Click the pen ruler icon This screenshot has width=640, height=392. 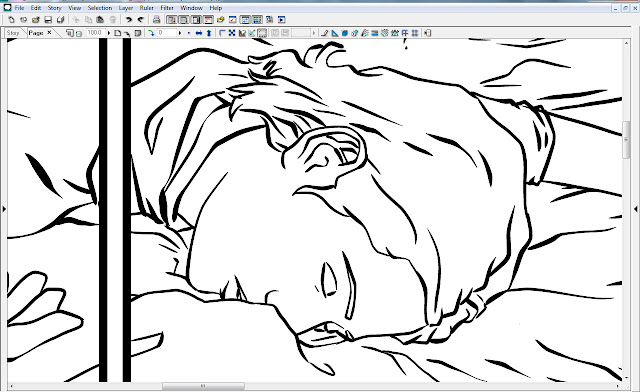(x=324, y=33)
